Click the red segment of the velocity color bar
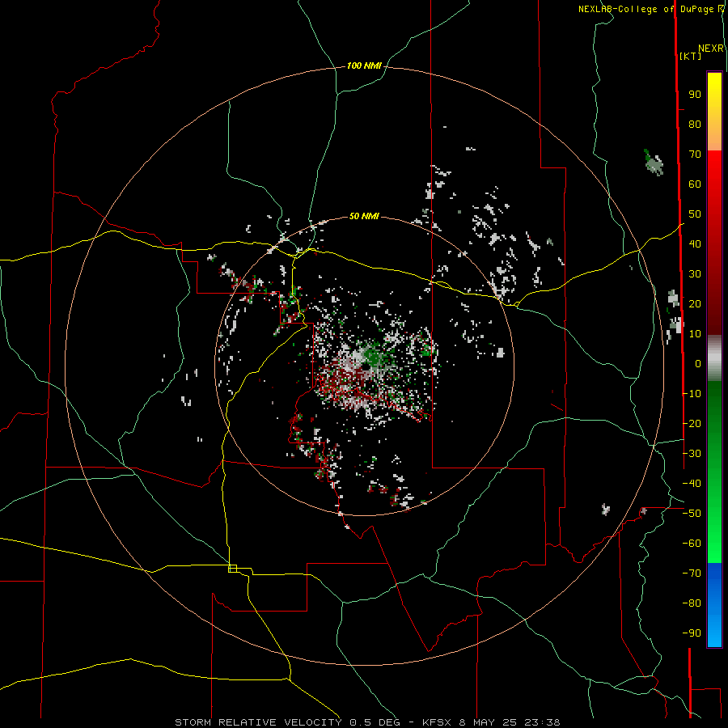This screenshot has height=728, width=728. 714,243
